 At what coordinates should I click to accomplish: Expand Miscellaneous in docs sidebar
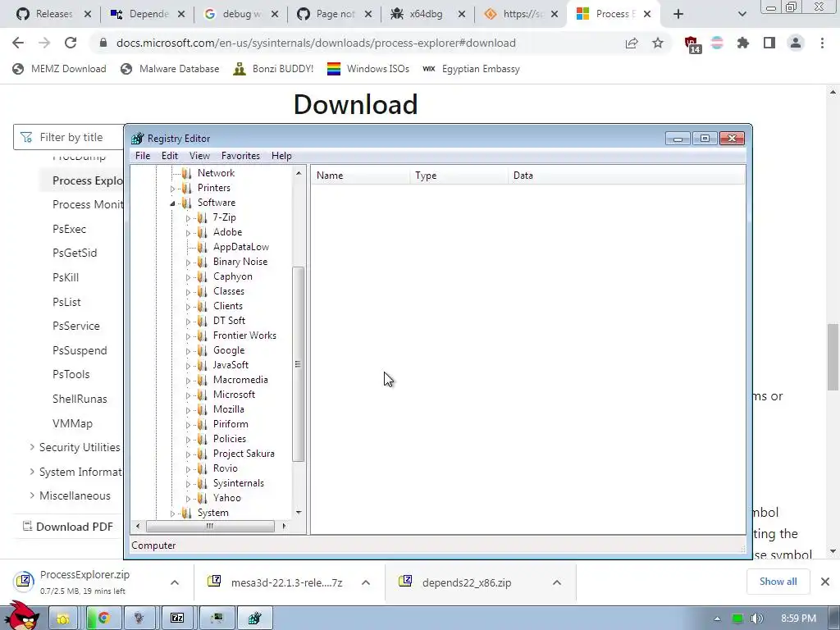click(32, 495)
